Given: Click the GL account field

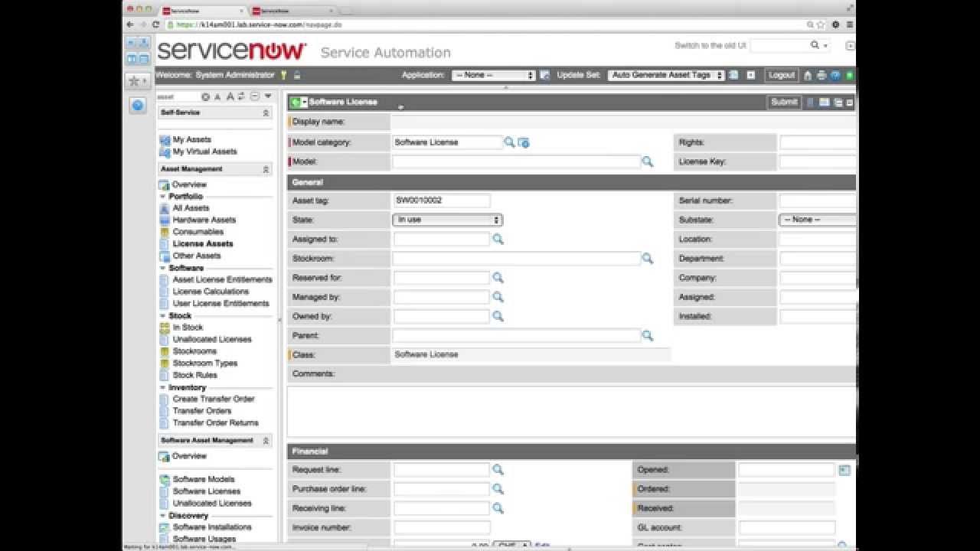Looking at the screenshot, I should click(786, 527).
